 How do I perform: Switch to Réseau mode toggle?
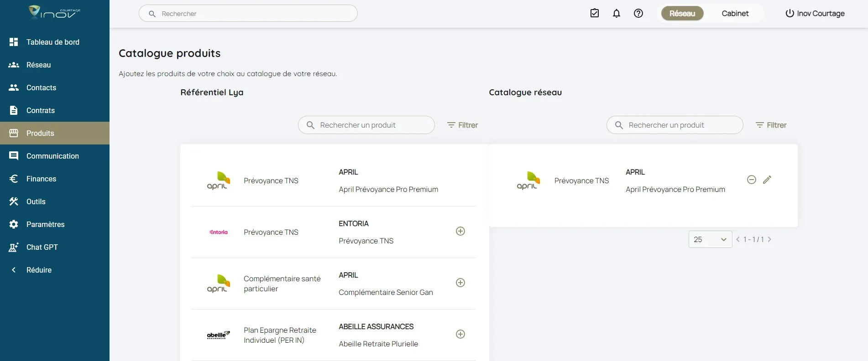(x=682, y=13)
